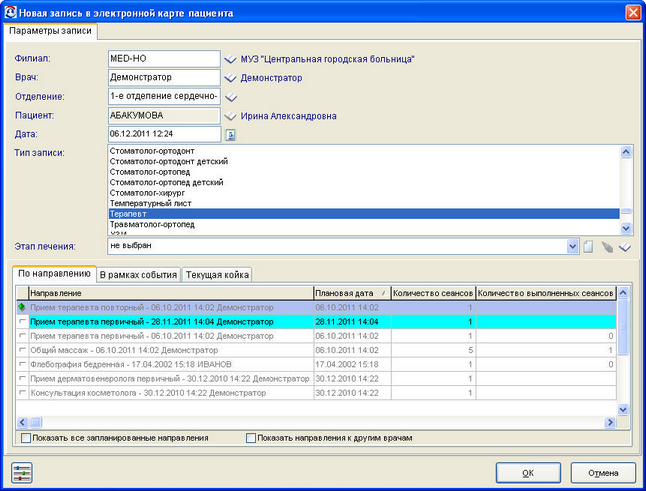Screen dimensions: 646x491
Task: Click the OK button
Action: [x=528, y=473]
